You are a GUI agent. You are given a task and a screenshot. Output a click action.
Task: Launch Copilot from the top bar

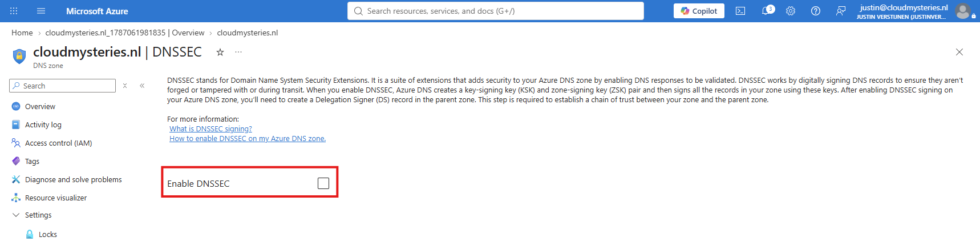click(x=699, y=11)
